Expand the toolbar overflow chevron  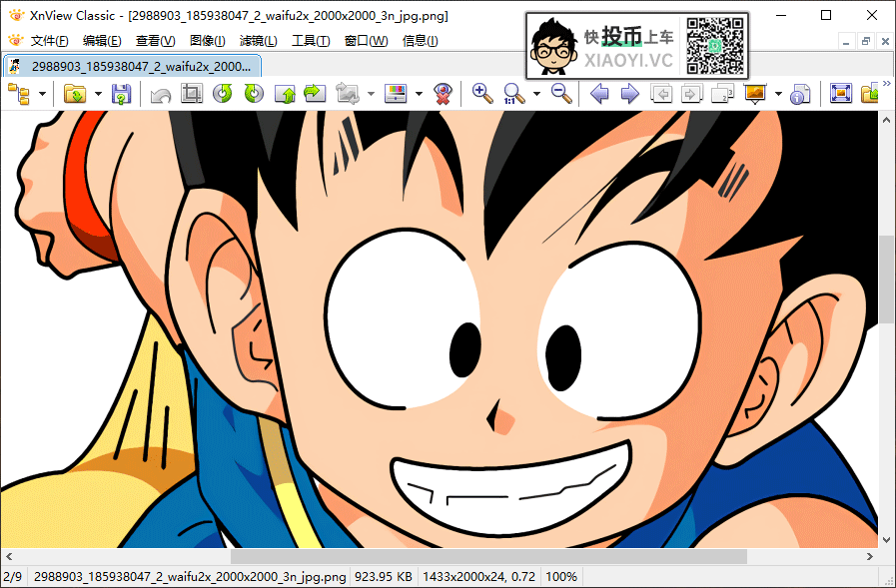pyautogui.click(x=886, y=84)
